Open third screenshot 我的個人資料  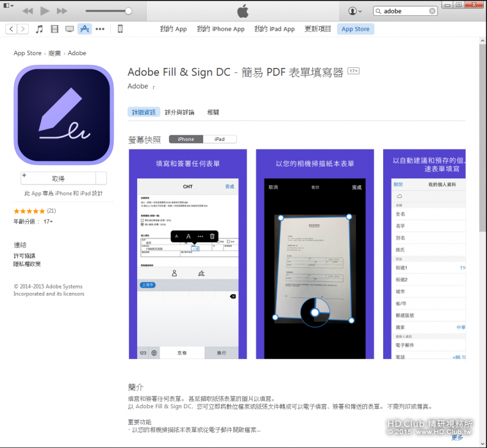(424, 254)
